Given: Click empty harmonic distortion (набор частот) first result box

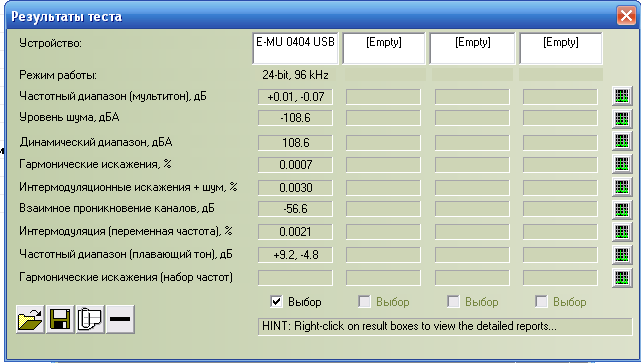Looking at the screenshot, I should coord(295,278).
